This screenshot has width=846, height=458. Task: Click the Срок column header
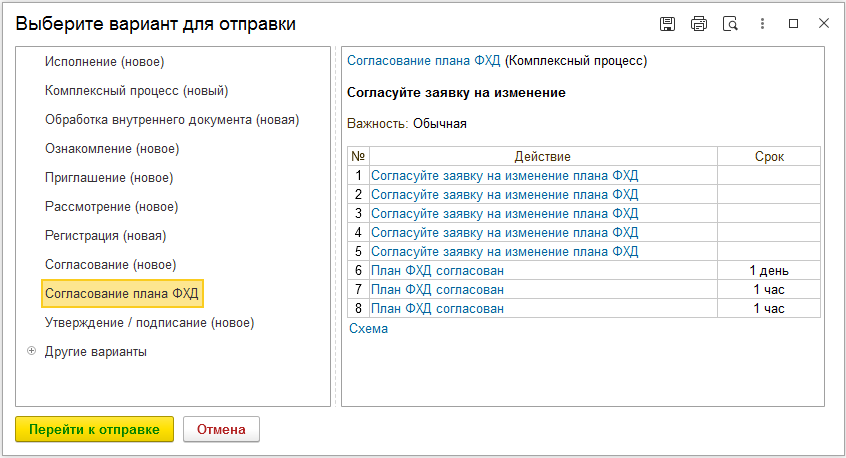pos(769,156)
